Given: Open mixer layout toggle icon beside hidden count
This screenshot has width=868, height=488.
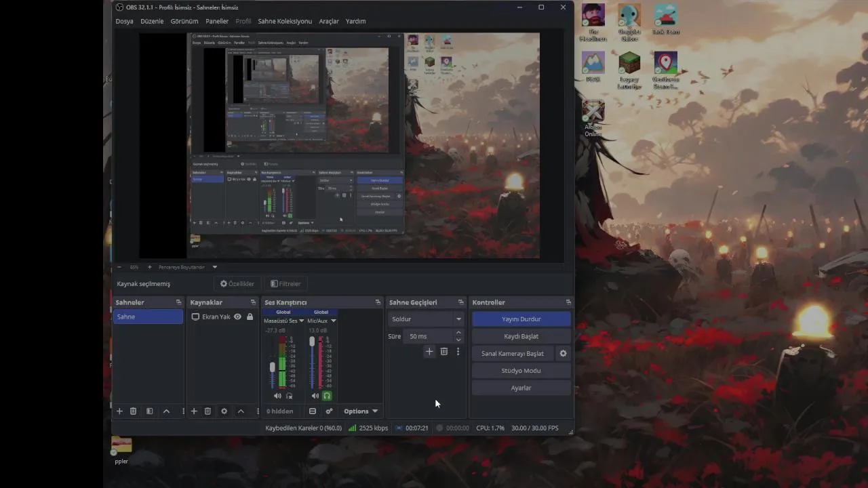Looking at the screenshot, I should click(x=313, y=411).
